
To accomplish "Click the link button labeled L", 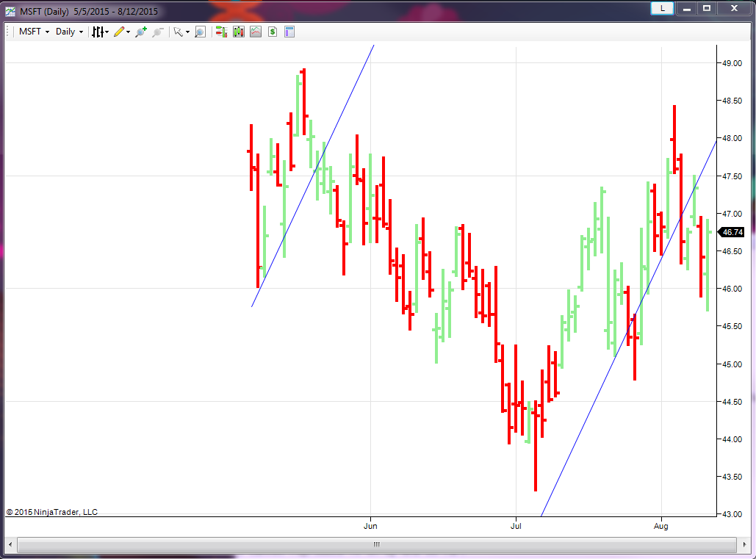I will point(662,8).
